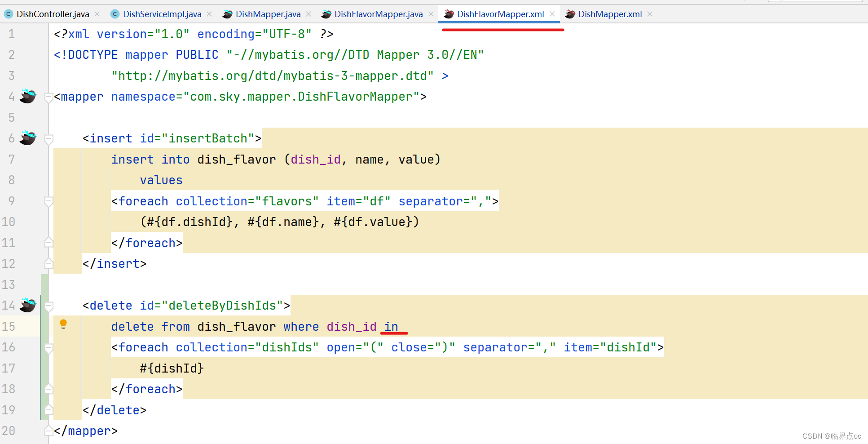The width and height of the screenshot is (868, 444).
Task: Close the DishFlavorMapper.xml tab
Action: point(552,14)
